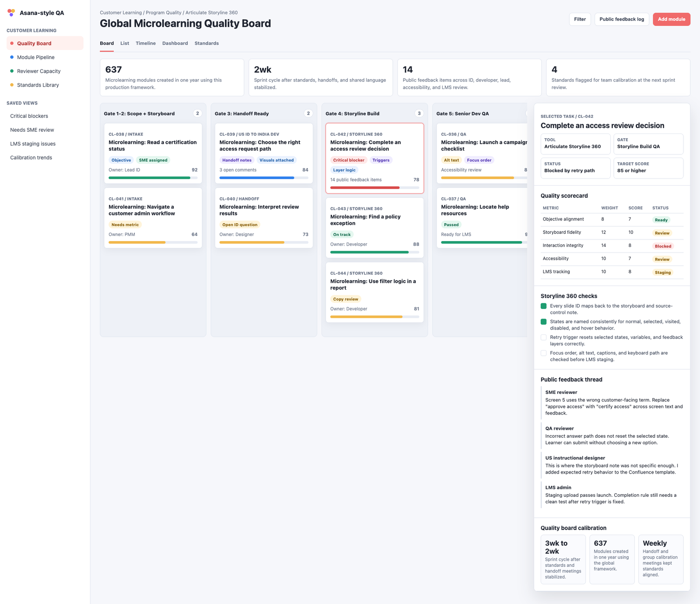Uncheck States are named consistently checkbox

(x=543, y=322)
